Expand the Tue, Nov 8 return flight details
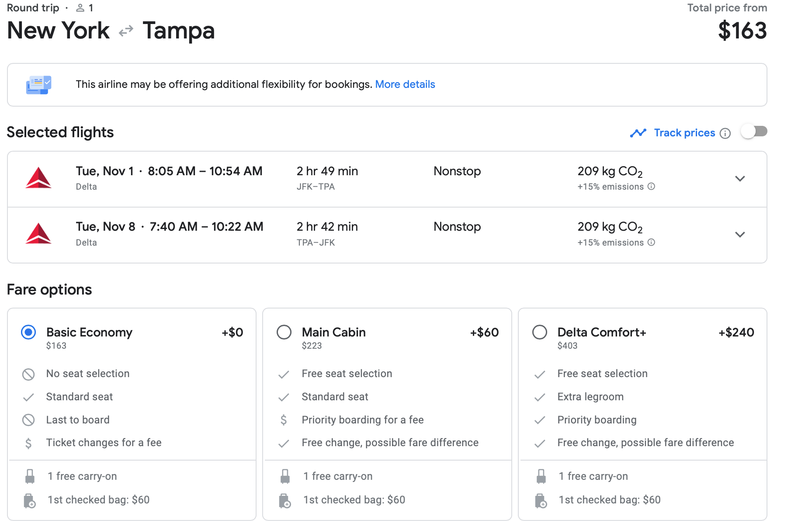The image size is (812, 527). [x=739, y=235]
